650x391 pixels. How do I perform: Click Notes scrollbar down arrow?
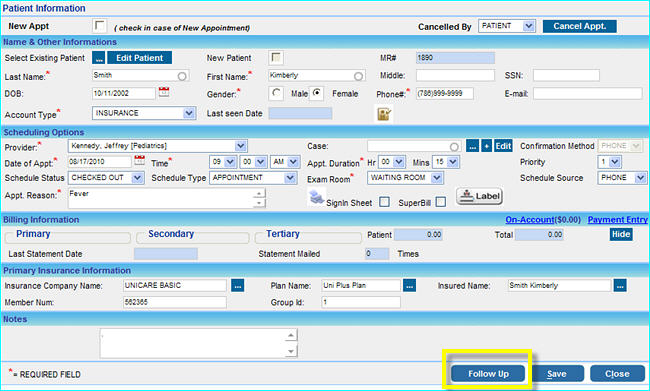pos(291,352)
